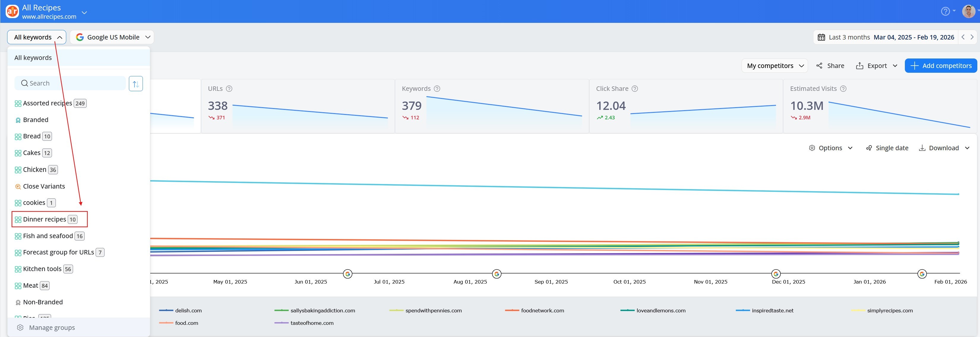Toggle spendwithpennies.com legend entry
The width and height of the screenshot is (980, 337).
pos(425,311)
